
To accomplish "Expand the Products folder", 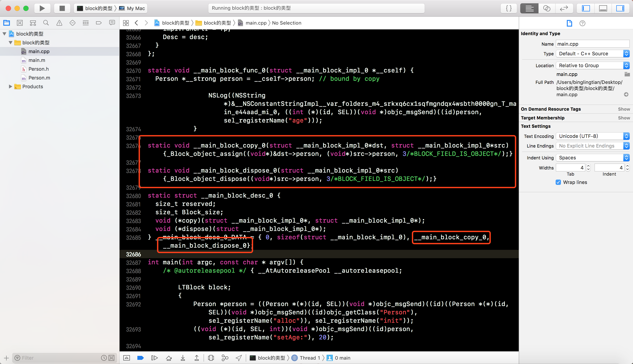I will pyautogui.click(x=10, y=86).
